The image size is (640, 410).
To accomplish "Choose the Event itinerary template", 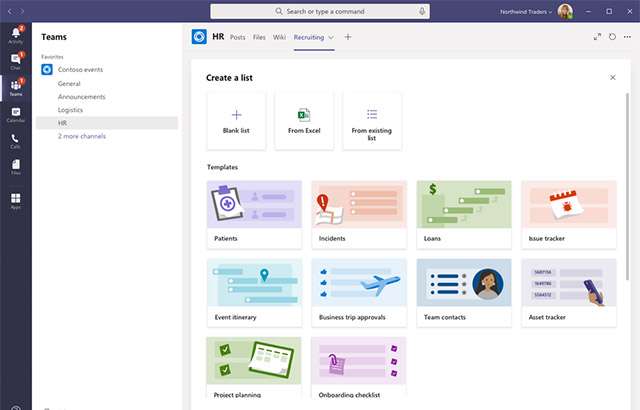I will 254,293.
